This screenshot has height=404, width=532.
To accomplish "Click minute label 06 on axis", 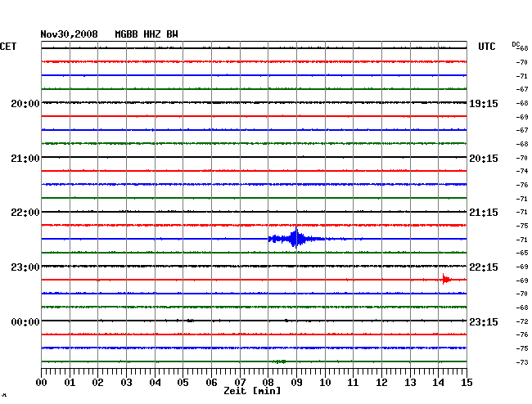I will 211,382.
